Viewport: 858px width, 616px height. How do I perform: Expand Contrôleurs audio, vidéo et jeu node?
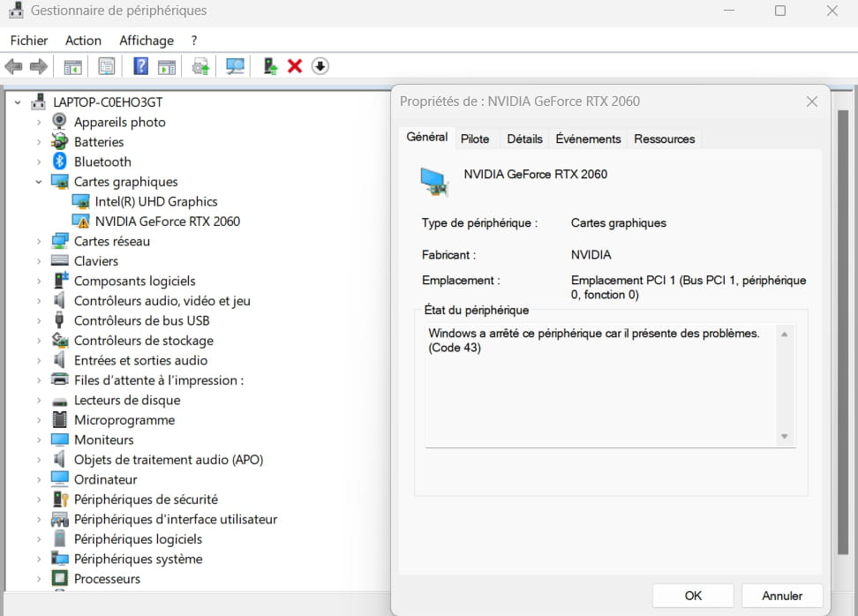click(38, 301)
